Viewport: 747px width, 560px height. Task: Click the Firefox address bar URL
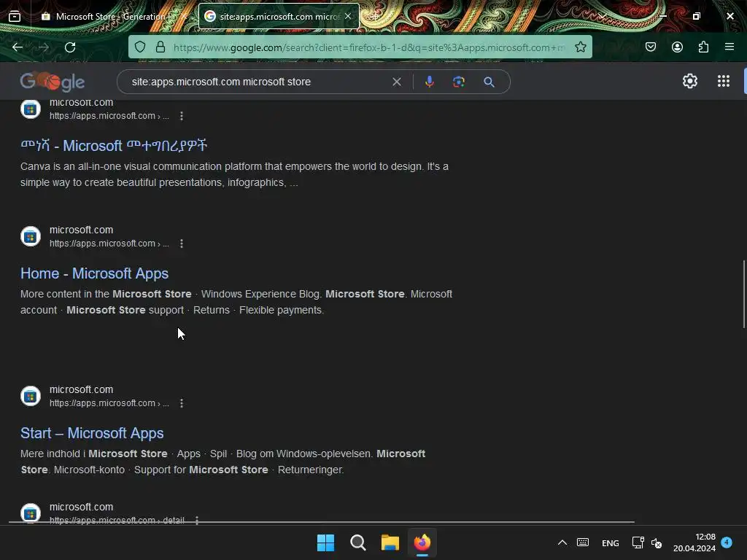(369, 47)
